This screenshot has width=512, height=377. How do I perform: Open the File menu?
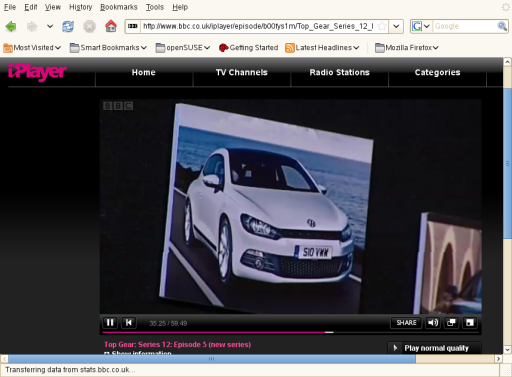(10, 7)
